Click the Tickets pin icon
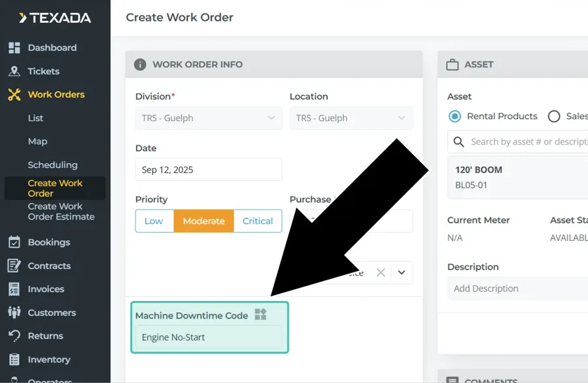This screenshot has height=383, width=588. click(14, 71)
